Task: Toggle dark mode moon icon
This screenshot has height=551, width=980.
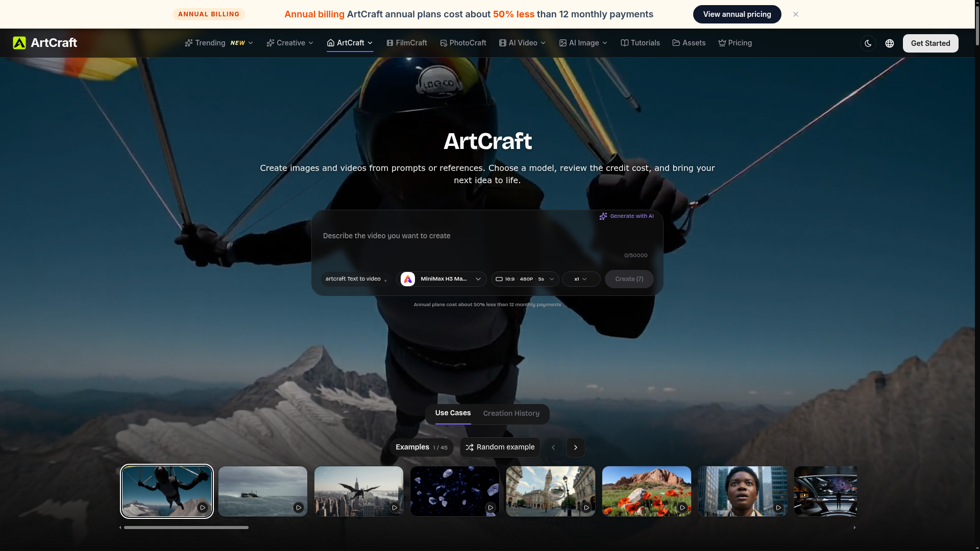Action: (868, 43)
